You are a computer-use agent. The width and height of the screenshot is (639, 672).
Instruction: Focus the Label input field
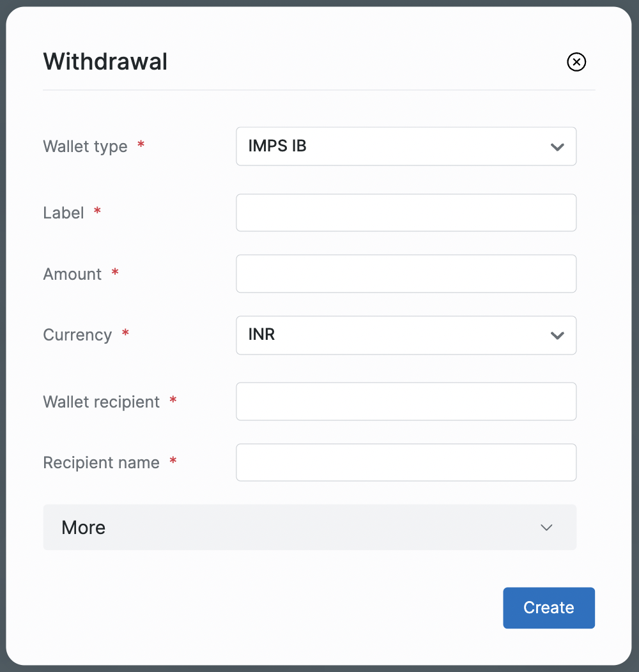(x=406, y=213)
